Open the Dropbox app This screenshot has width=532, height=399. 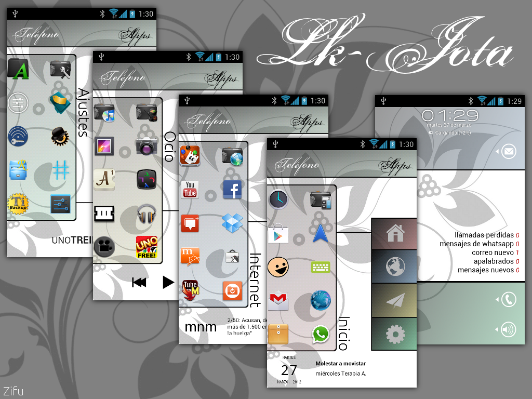point(232,223)
